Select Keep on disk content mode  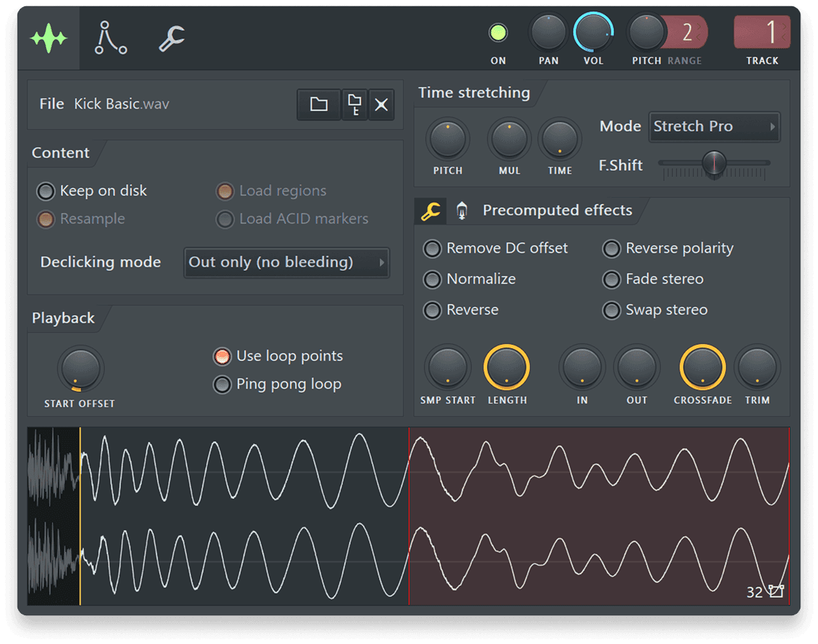point(46,191)
